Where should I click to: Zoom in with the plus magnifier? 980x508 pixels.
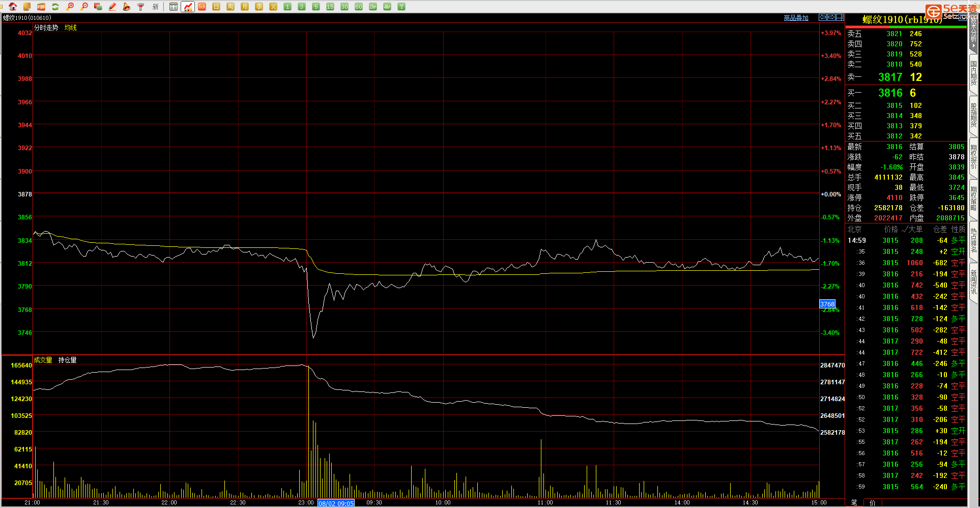(70, 7)
